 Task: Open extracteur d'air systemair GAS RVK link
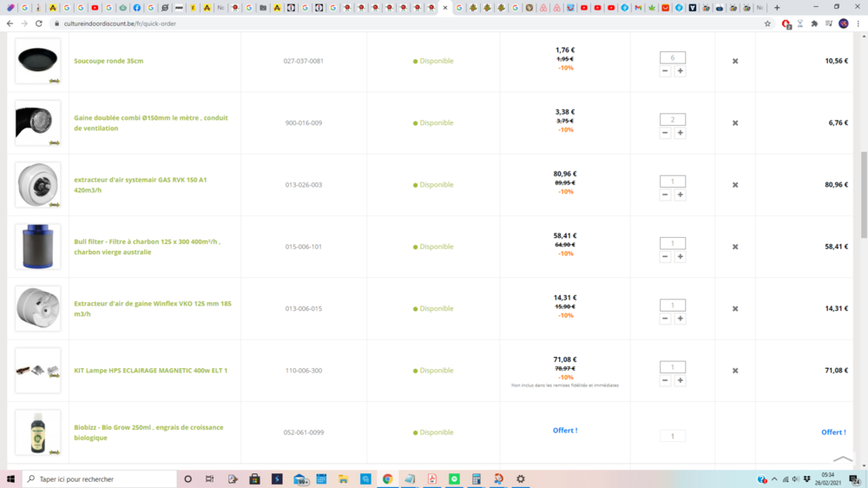click(141, 185)
